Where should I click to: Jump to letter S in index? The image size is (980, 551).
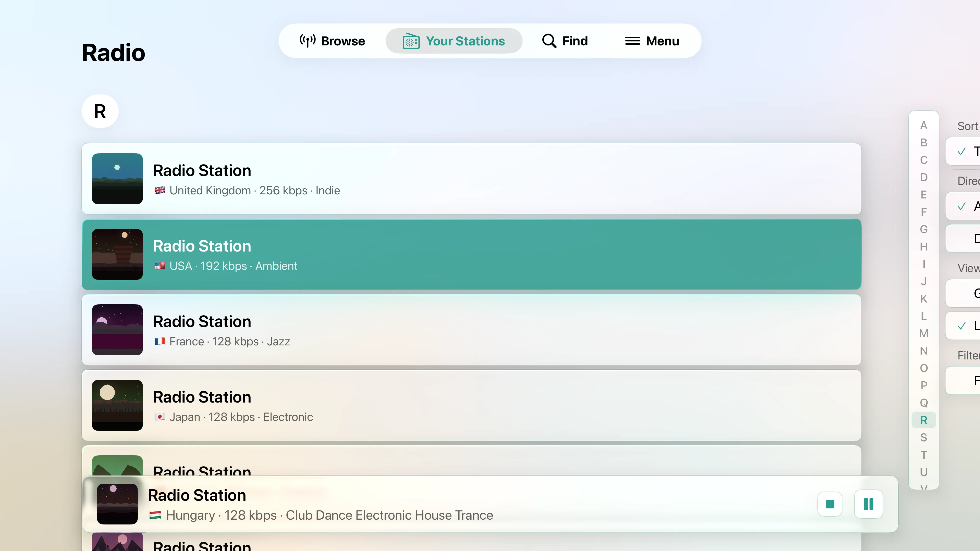(x=923, y=437)
